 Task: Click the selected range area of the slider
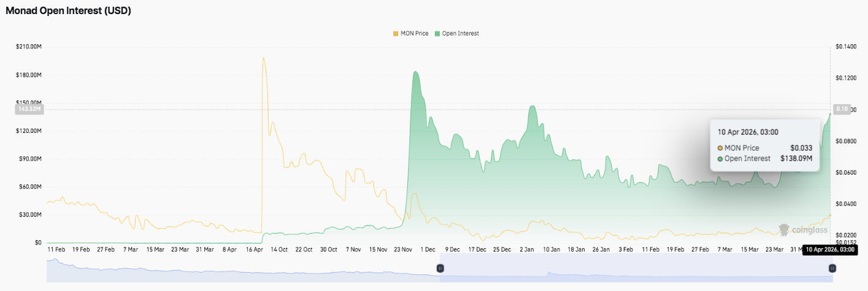636,270
